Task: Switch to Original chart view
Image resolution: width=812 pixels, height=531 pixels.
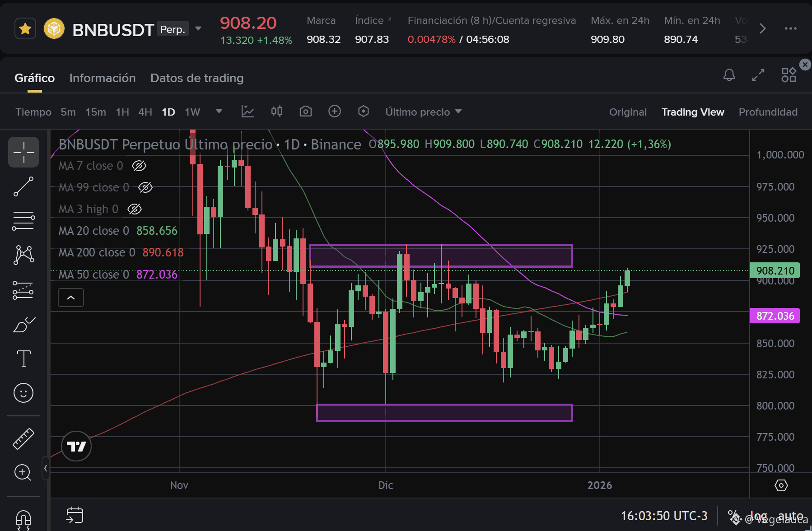Action: tap(628, 112)
